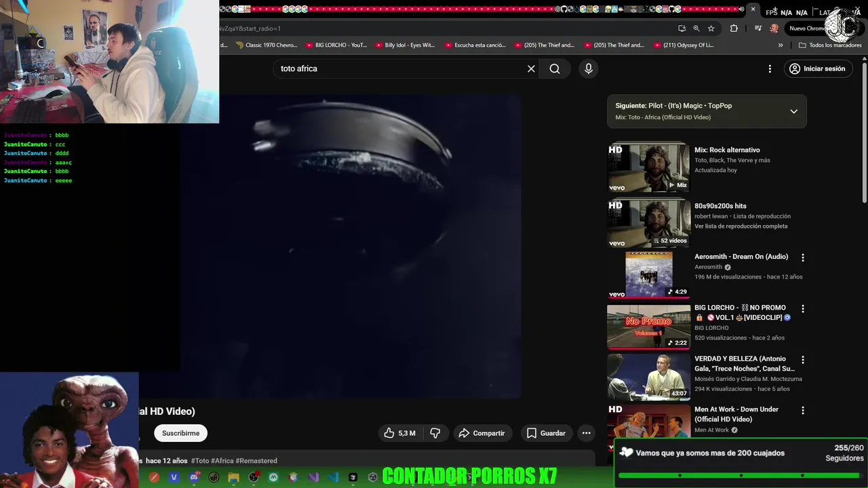
Task: Open Mix: Rock alternativo thumbnail
Action: tap(648, 167)
